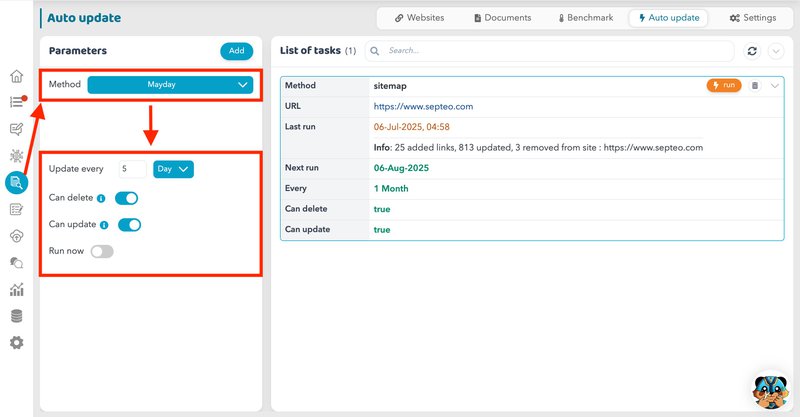Open the Method dropdown showing Mayday
Screen dimensions: 800x417
pyautogui.click(x=170, y=85)
